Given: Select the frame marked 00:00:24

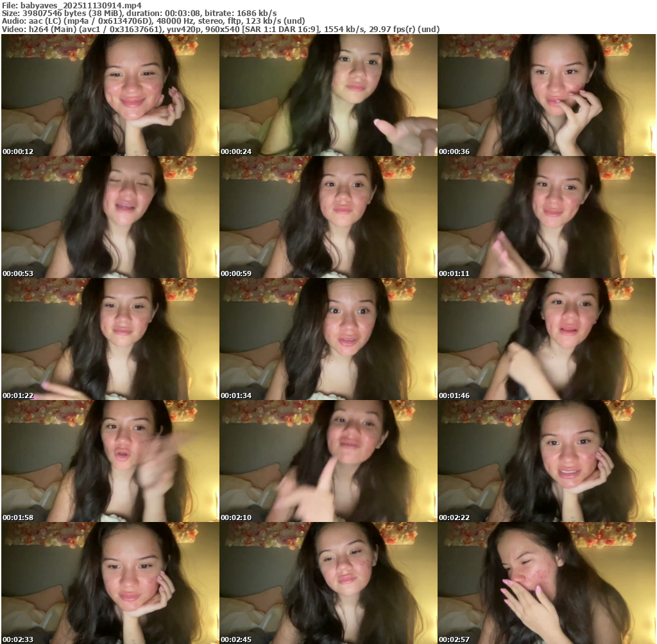Looking at the screenshot, I should pos(328,95).
